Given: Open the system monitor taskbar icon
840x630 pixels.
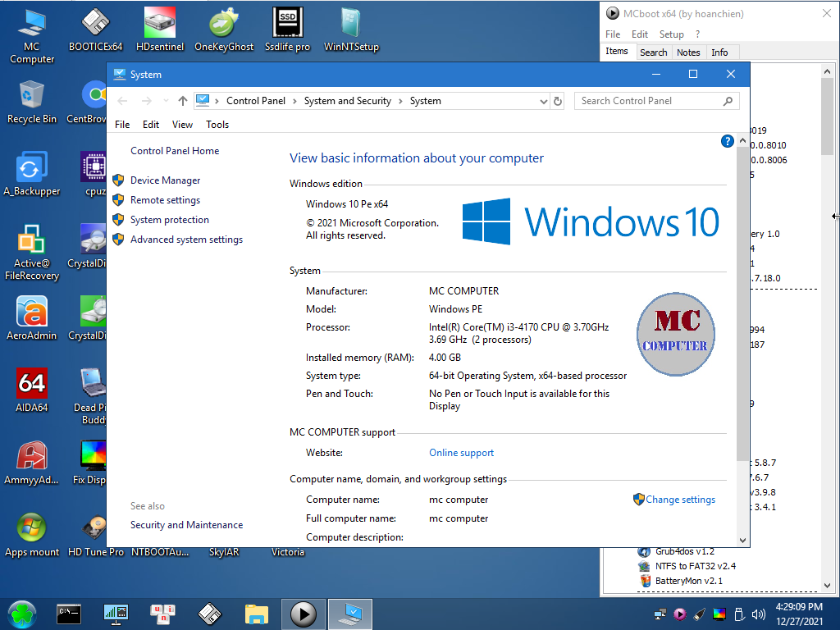Looking at the screenshot, I should pos(116,614).
